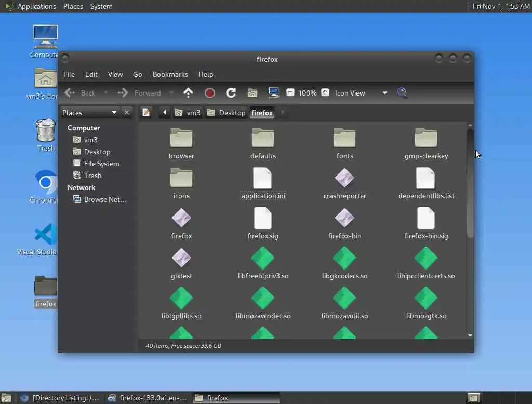Select firefox path bar button
This screenshot has width=532, height=404.
[262, 113]
